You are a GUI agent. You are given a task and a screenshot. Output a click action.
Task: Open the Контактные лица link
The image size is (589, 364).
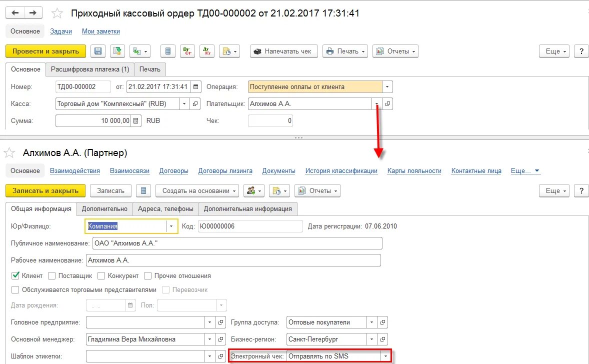click(476, 171)
